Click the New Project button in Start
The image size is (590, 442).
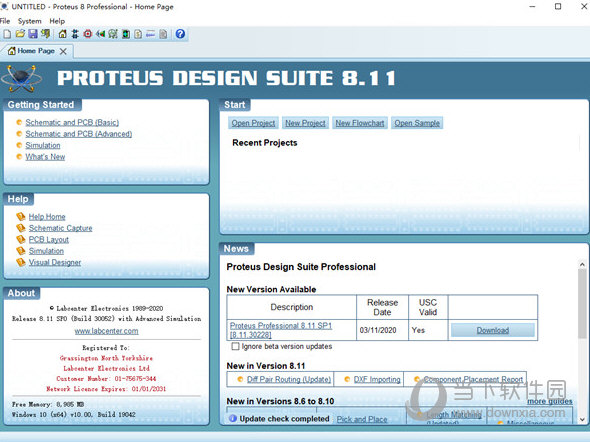pyautogui.click(x=305, y=123)
